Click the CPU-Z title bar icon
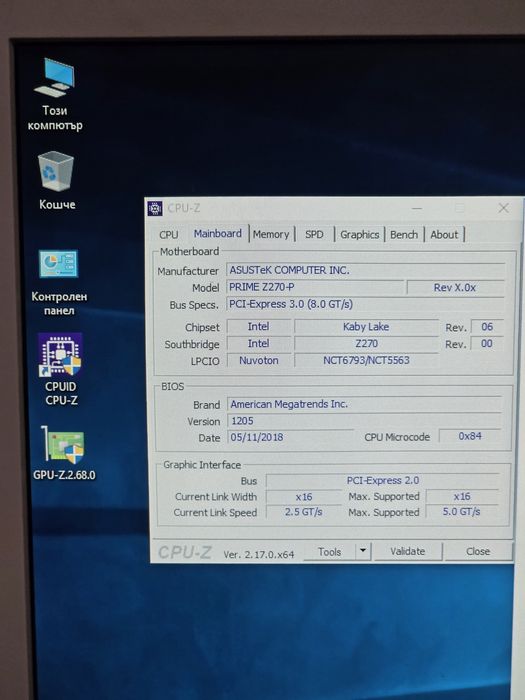 point(155,208)
